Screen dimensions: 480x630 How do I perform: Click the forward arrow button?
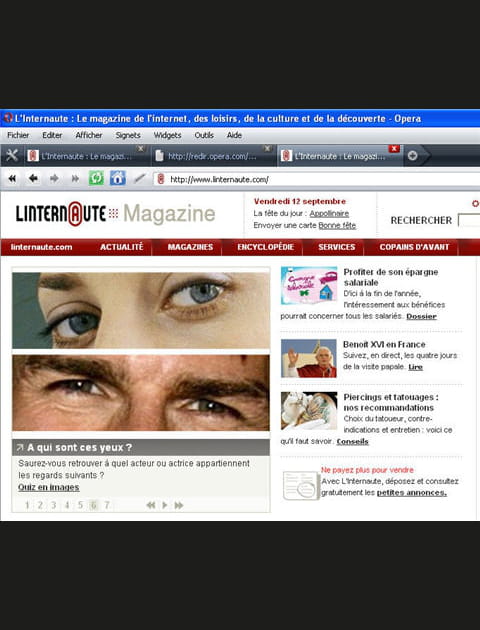tap(54, 178)
